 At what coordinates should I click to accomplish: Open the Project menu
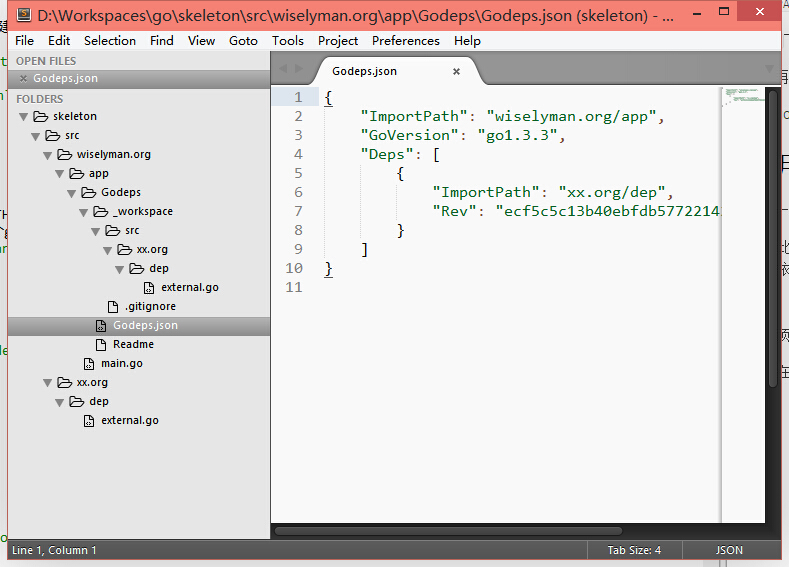point(338,41)
